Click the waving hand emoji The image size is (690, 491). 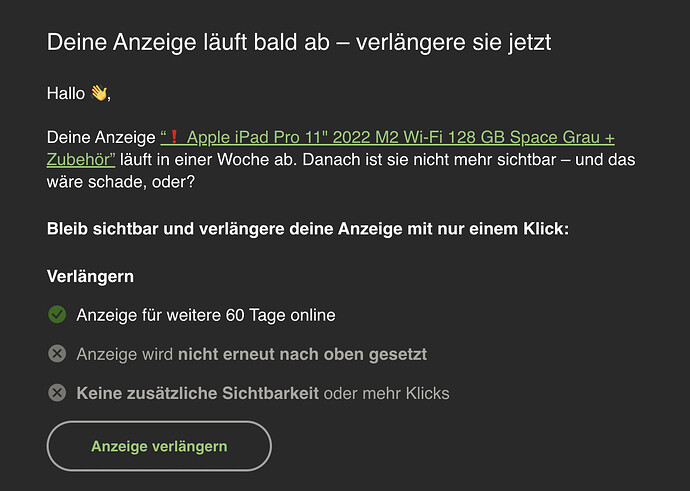[x=98, y=93]
